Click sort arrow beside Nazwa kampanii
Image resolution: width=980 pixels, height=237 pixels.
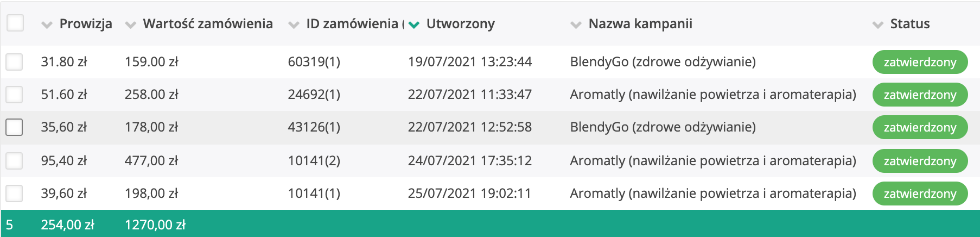576,24
